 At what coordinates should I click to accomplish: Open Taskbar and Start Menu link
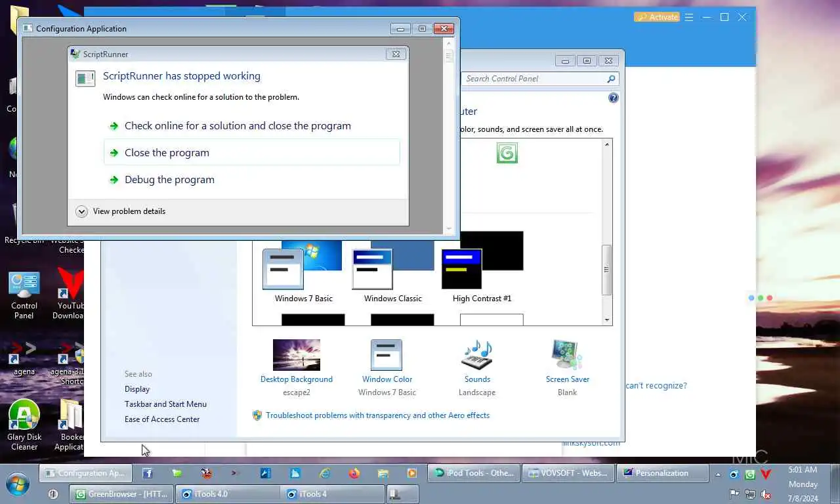click(x=165, y=404)
